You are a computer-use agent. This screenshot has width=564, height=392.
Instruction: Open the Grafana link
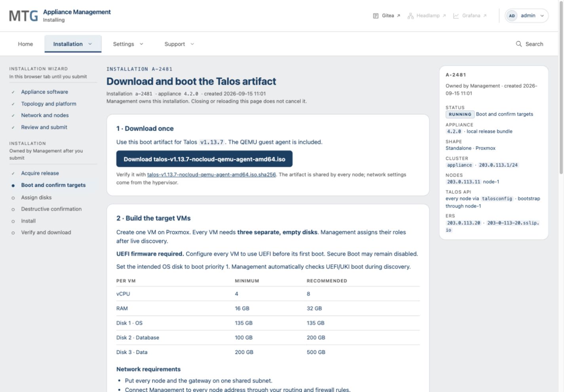click(x=470, y=16)
